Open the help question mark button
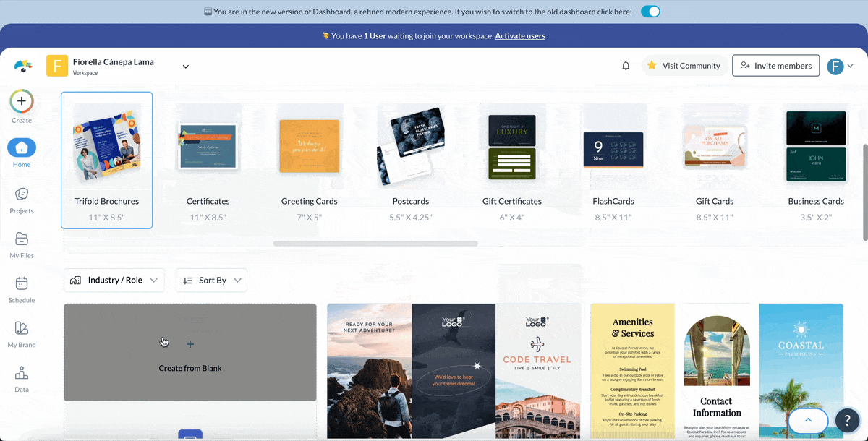The image size is (868, 441). tap(847, 421)
